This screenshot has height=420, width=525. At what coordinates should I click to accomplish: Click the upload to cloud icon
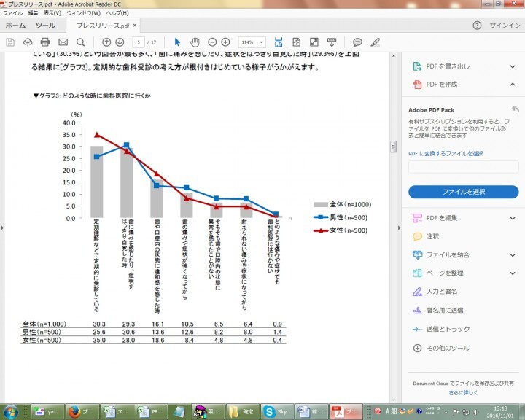(x=28, y=42)
